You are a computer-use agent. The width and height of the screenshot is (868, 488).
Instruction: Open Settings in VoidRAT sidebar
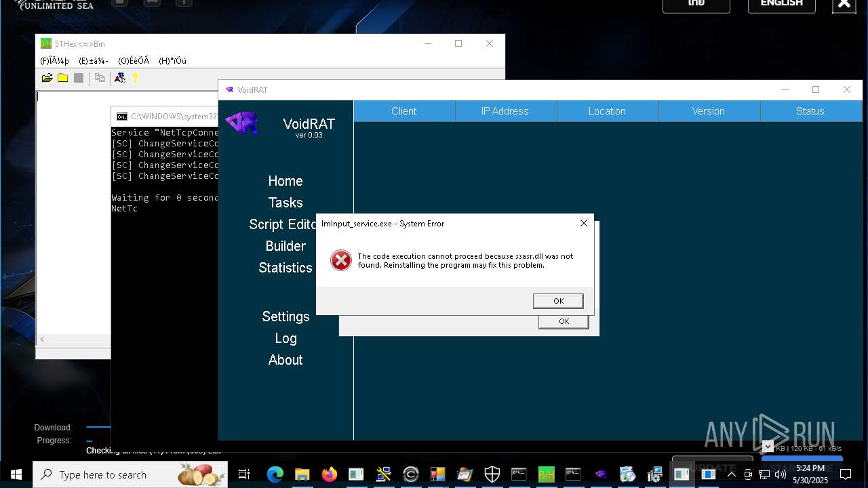tap(285, 317)
